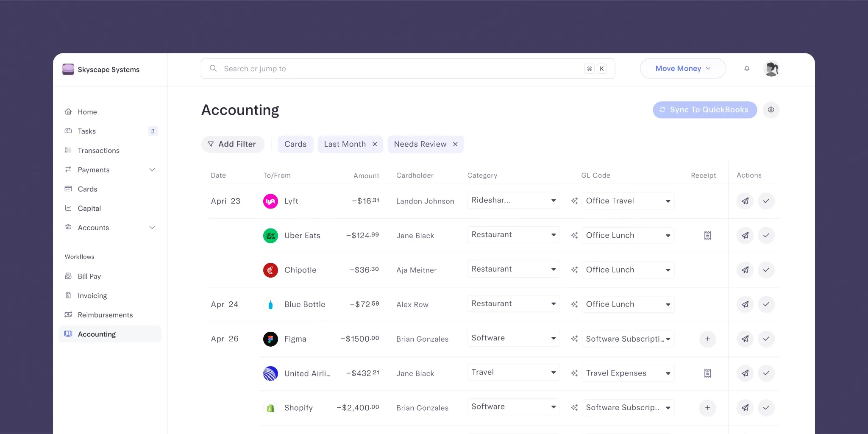This screenshot has height=434, width=868.
Task: Approve Lyft transaction with checkmark
Action: click(766, 201)
